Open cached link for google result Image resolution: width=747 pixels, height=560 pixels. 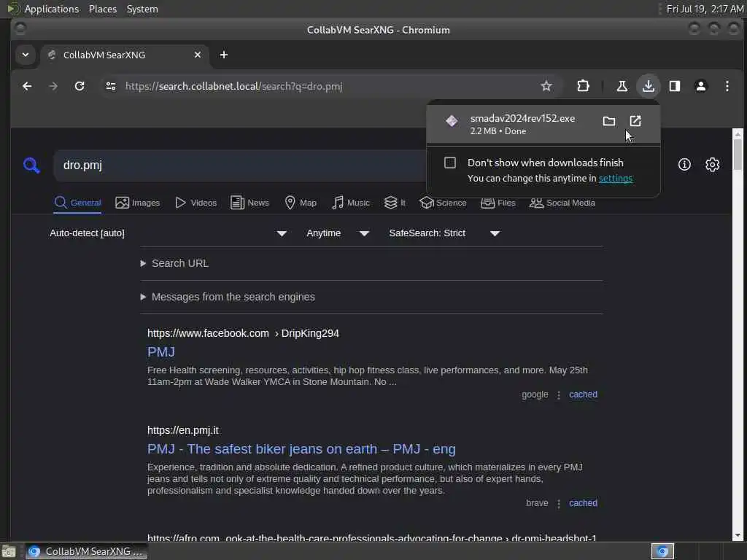click(583, 394)
